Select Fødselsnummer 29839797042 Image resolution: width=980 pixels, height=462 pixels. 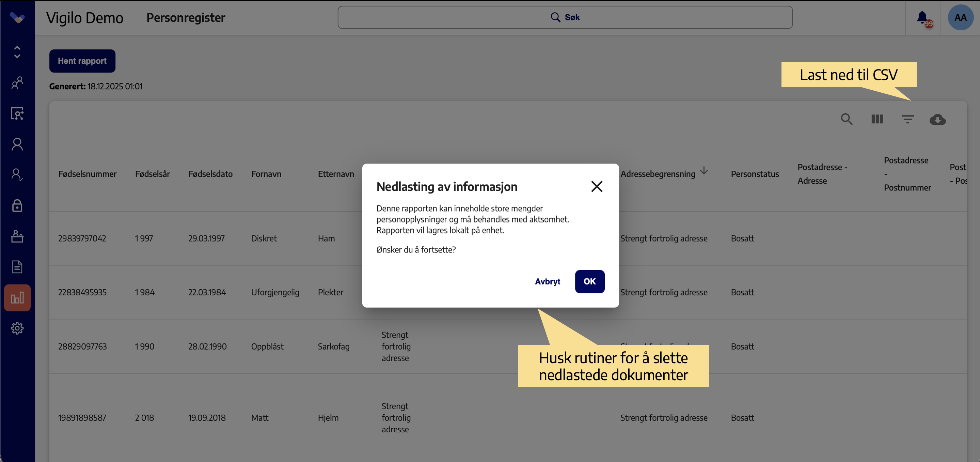(82, 238)
